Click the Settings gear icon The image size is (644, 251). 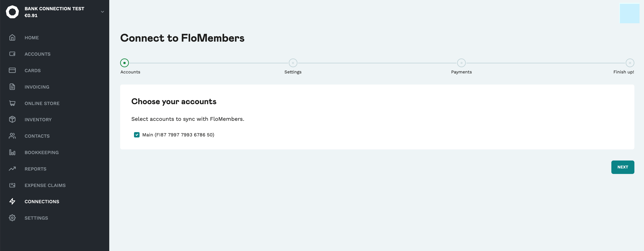point(12,218)
